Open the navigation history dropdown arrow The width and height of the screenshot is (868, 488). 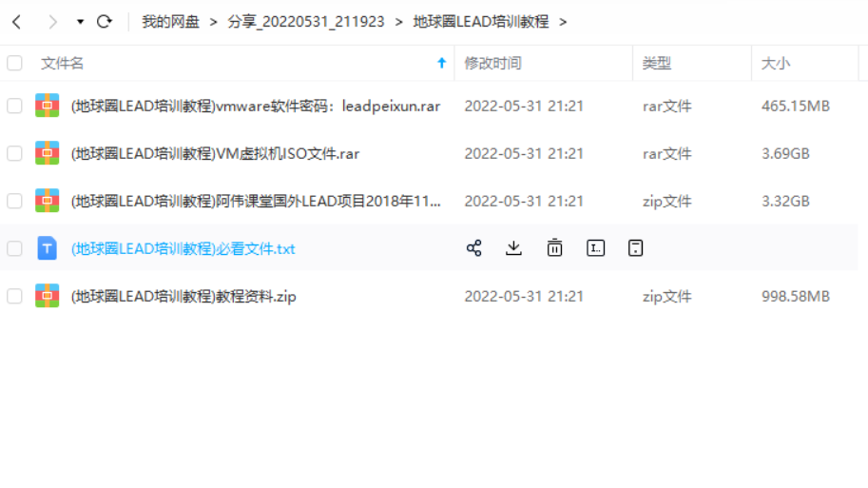pos(80,22)
